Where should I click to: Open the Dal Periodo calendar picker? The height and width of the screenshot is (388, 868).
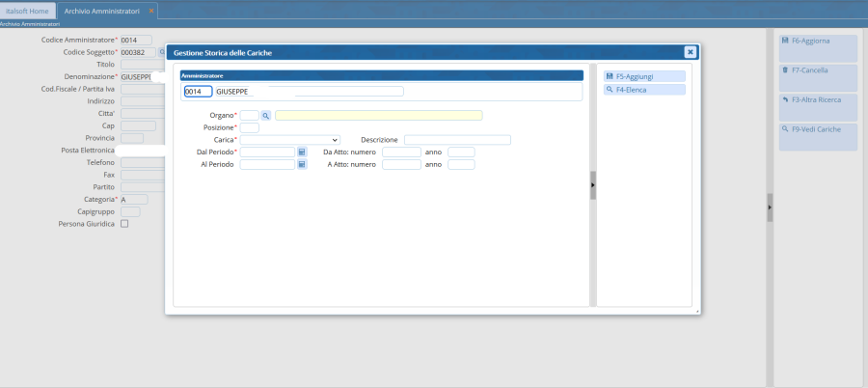[x=302, y=152]
